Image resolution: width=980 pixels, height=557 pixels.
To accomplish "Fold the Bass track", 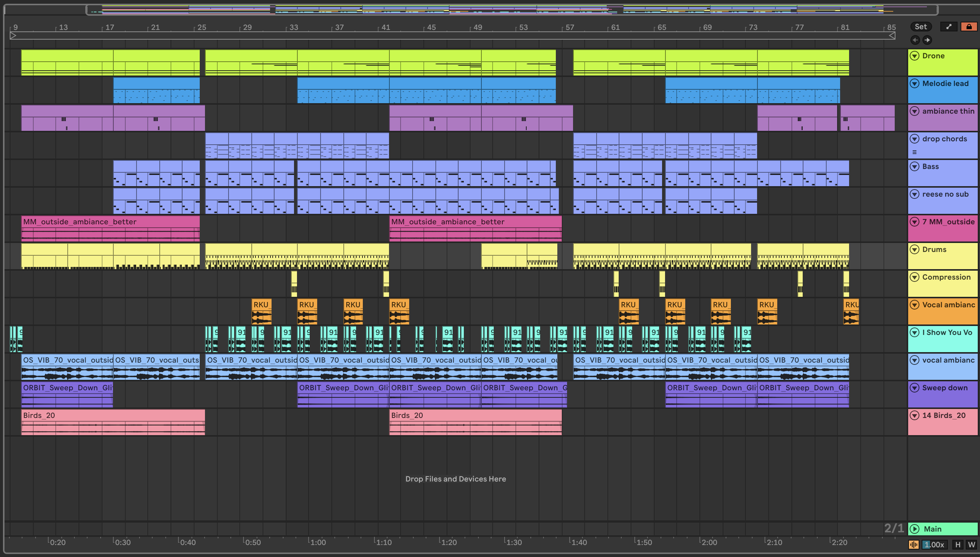I will click(x=915, y=166).
